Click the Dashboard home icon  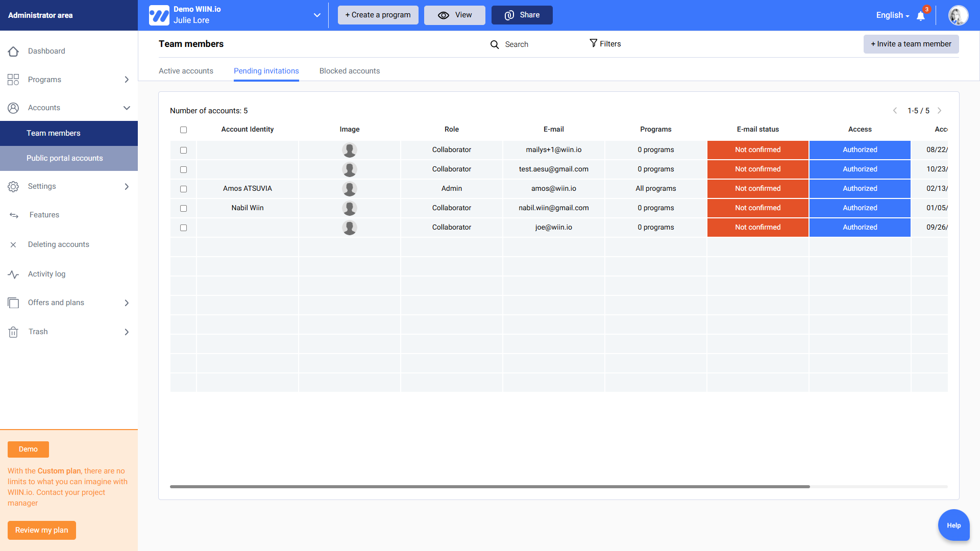(13, 51)
